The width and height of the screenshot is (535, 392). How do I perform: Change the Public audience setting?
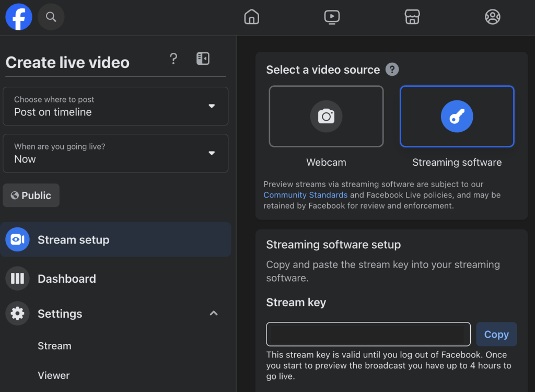[x=31, y=195]
